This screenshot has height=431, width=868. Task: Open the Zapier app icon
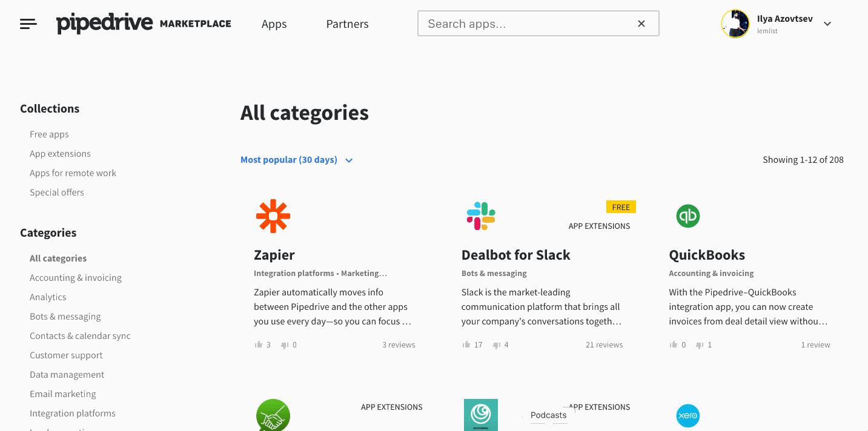click(273, 215)
